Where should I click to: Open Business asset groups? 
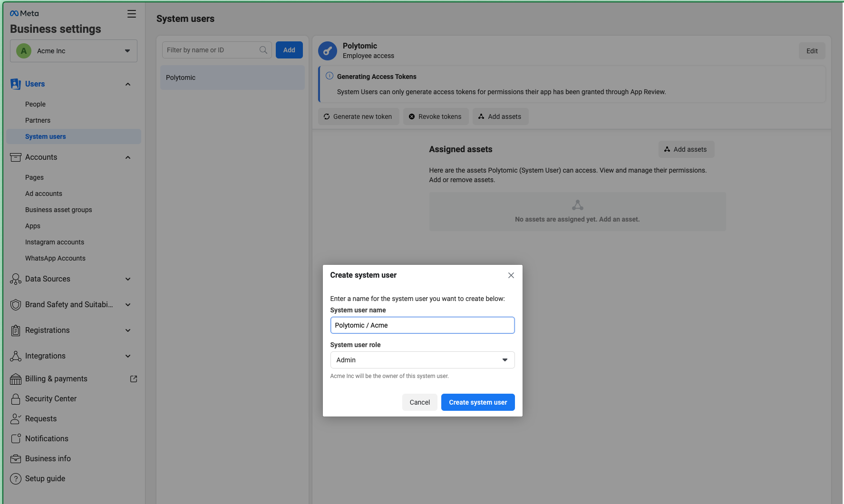tap(59, 210)
